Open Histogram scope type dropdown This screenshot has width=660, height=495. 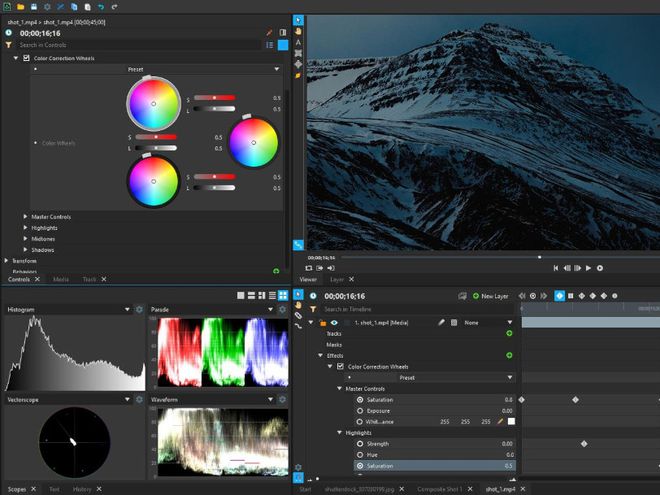[x=127, y=309]
